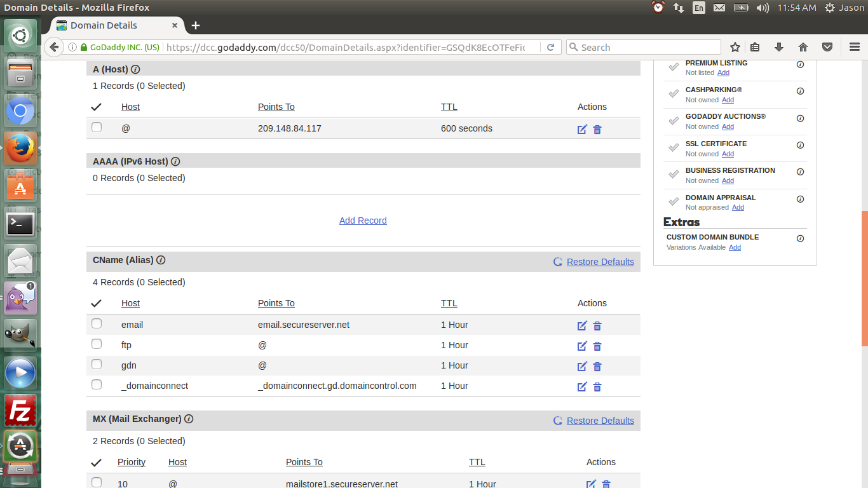Check the mailstore1 MX record checkbox

click(x=97, y=482)
